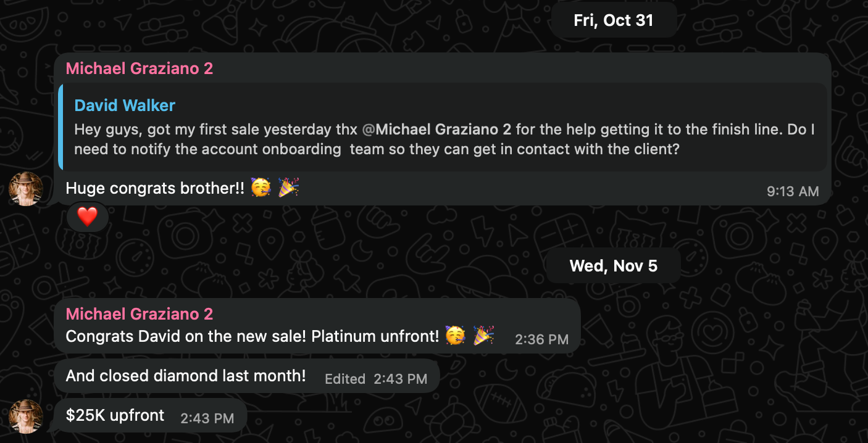Click the "Wed, Nov 5" date pill
Image resolution: width=868 pixels, height=443 pixels.
coord(613,266)
